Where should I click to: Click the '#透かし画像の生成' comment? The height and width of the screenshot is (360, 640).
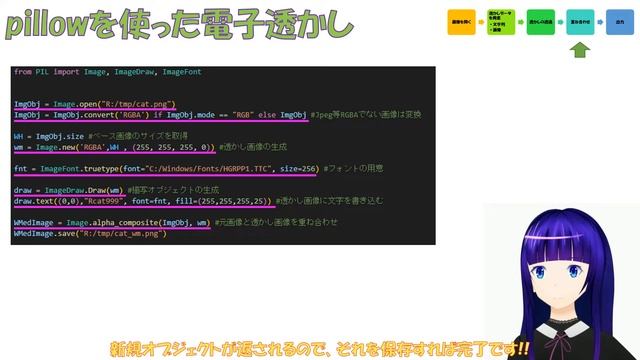tap(253, 147)
